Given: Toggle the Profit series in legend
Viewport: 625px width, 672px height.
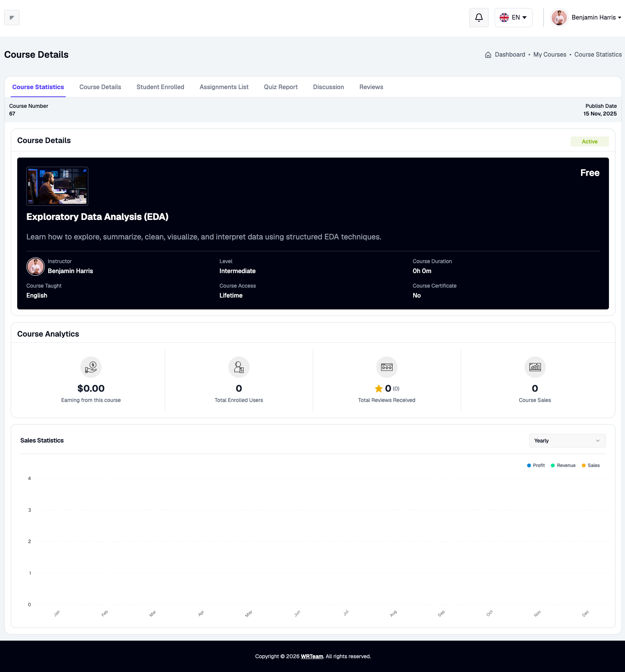Looking at the screenshot, I should (x=536, y=465).
